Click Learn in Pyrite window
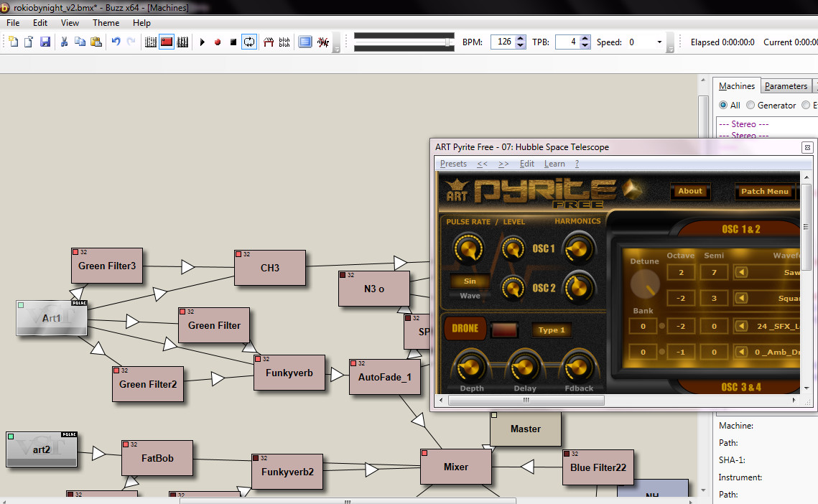The width and height of the screenshot is (818, 504). (x=554, y=164)
